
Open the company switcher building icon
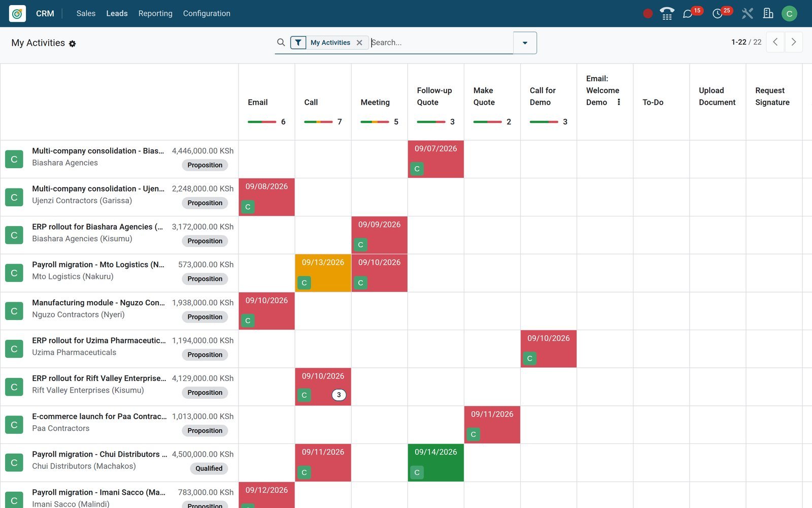tap(768, 13)
